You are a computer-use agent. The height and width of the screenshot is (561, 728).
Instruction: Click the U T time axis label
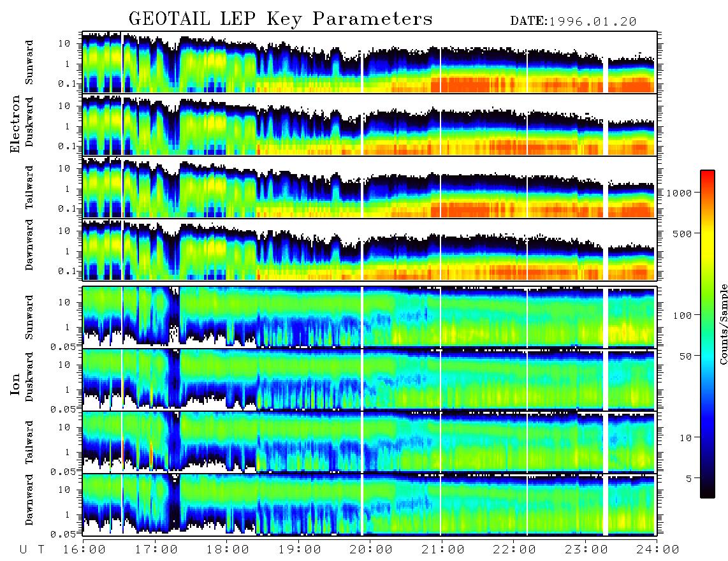click(x=32, y=550)
